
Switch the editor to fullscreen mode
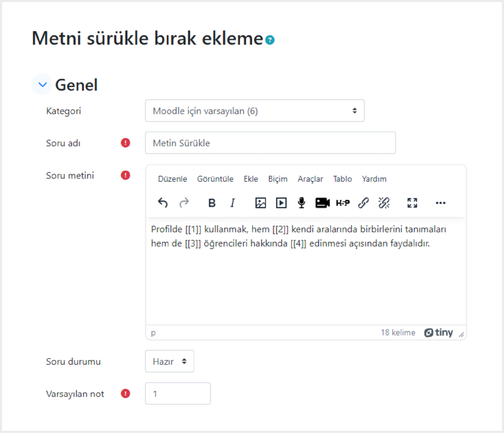point(412,203)
